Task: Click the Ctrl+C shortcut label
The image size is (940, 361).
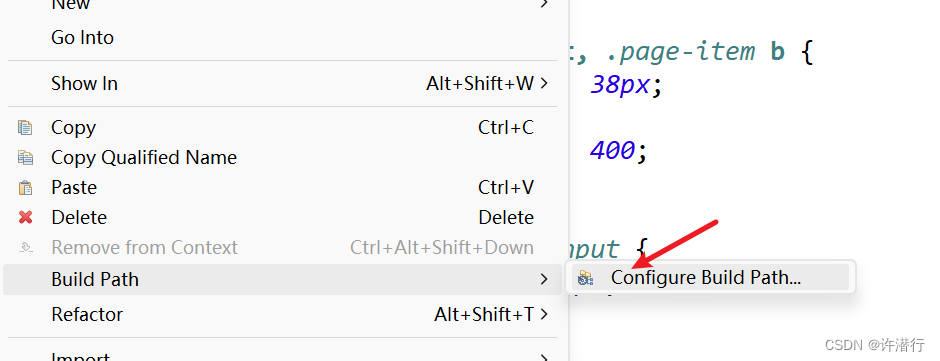Action: click(x=506, y=128)
